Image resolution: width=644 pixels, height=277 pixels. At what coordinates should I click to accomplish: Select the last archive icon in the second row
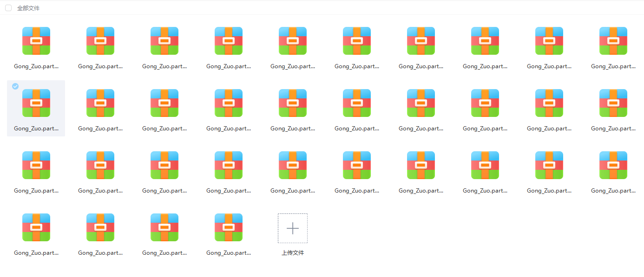613,103
